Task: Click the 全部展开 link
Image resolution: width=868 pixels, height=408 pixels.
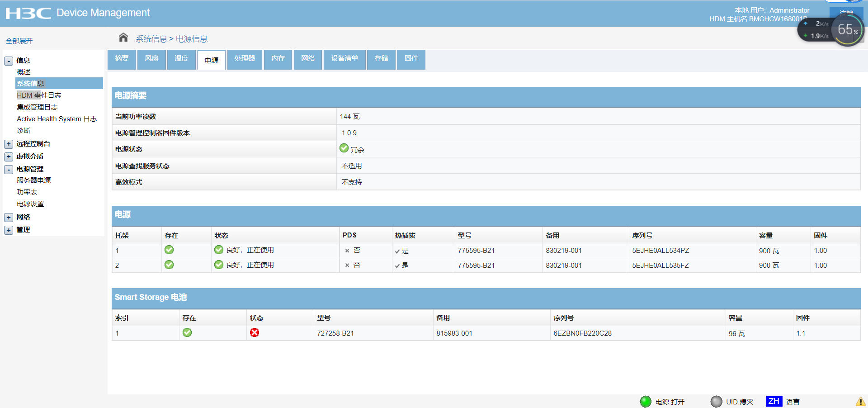Action: tap(19, 41)
